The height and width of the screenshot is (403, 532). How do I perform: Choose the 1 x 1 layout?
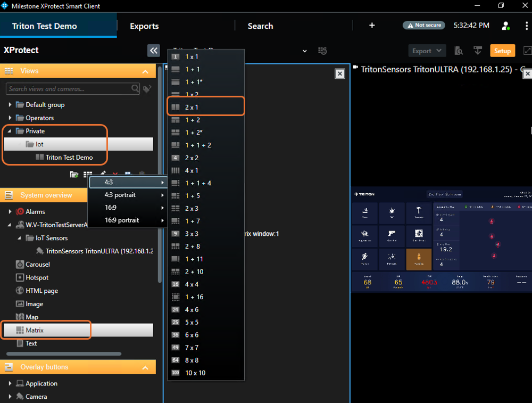(x=206, y=57)
